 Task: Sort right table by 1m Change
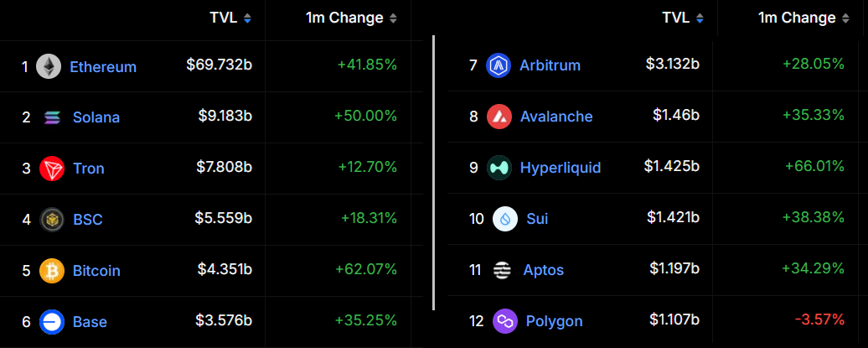[x=803, y=18]
